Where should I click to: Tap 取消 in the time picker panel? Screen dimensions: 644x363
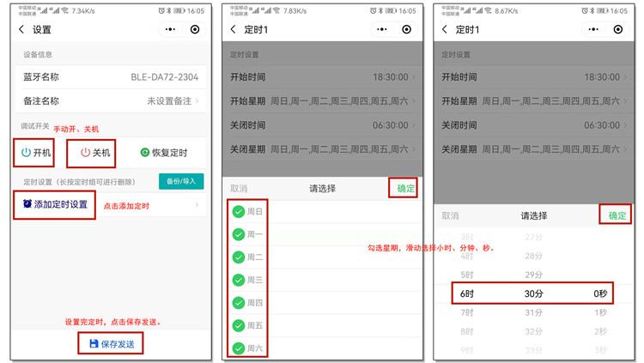[450, 215]
